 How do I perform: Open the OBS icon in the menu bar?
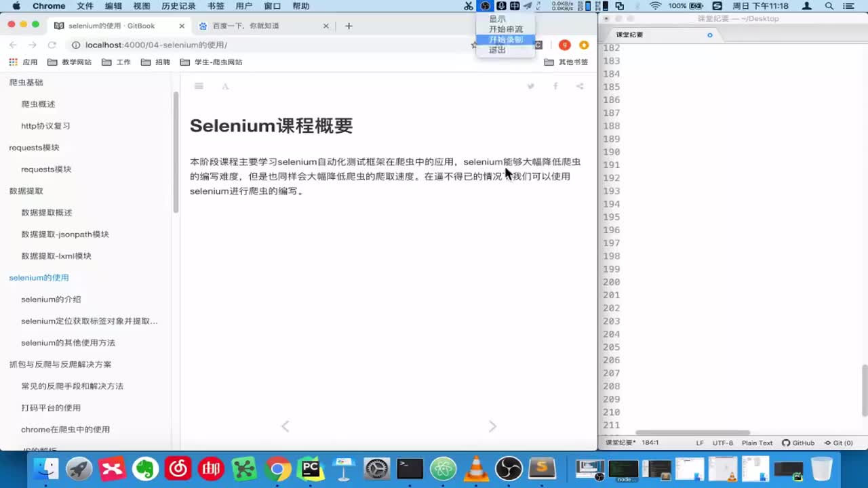click(485, 6)
